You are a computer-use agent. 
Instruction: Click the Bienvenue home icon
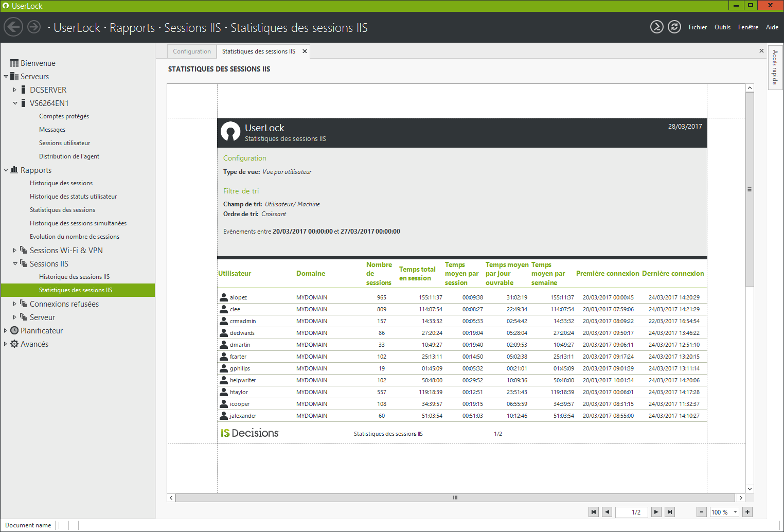coord(14,63)
